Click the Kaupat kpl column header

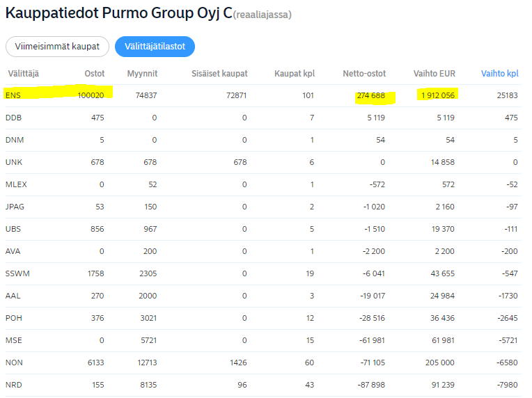[x=294, y=73]
